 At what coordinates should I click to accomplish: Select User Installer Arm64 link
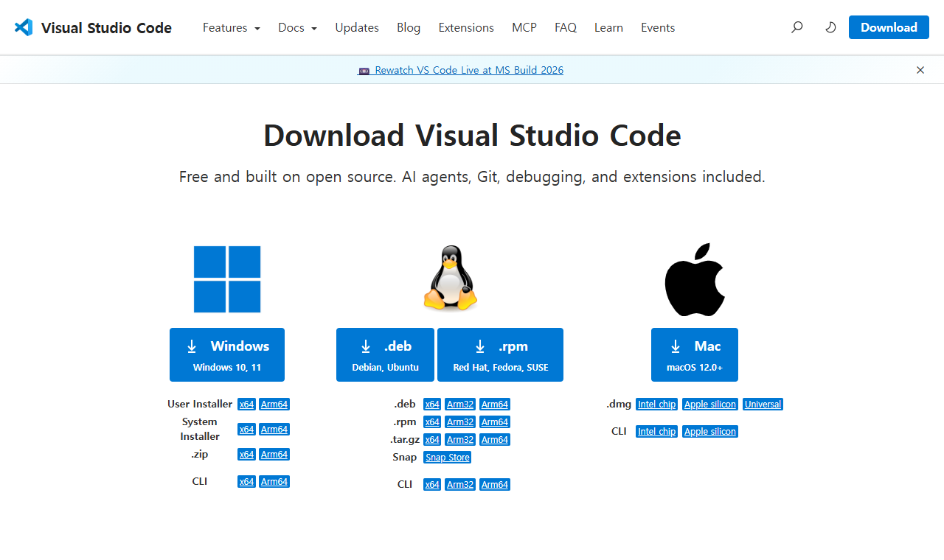pyautogui.click(x=274, y=405)
